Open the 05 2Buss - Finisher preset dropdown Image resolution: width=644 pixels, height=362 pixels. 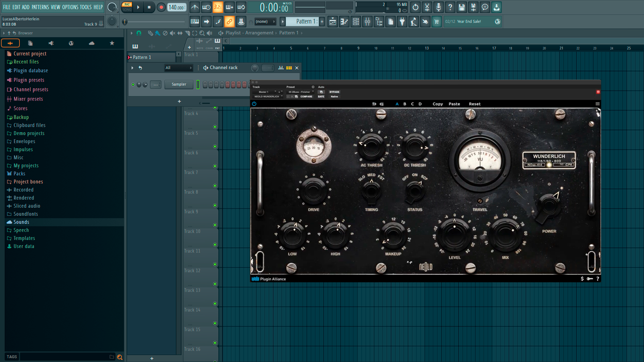[300, 92]
